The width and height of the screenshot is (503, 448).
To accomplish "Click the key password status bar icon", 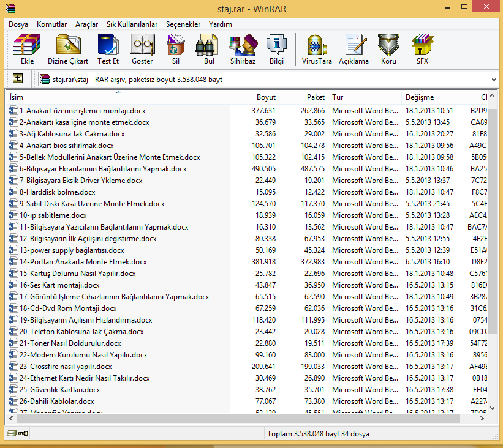I will [x=23, y=433].
